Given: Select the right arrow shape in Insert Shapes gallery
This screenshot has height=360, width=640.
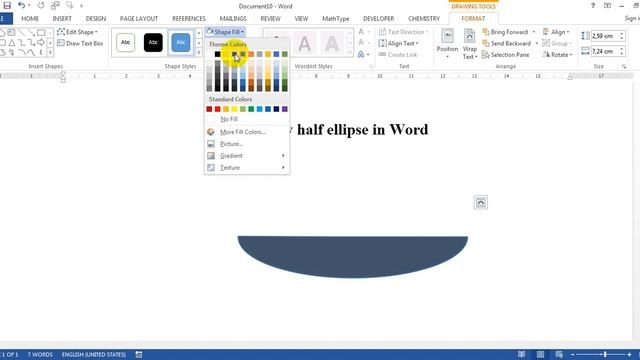Looking at the screenshot, I should tap(41, 42).
